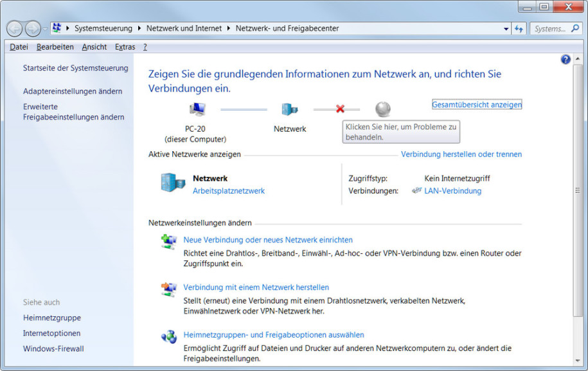Open Startseite der Systemsteuerung

coord(75,68)
